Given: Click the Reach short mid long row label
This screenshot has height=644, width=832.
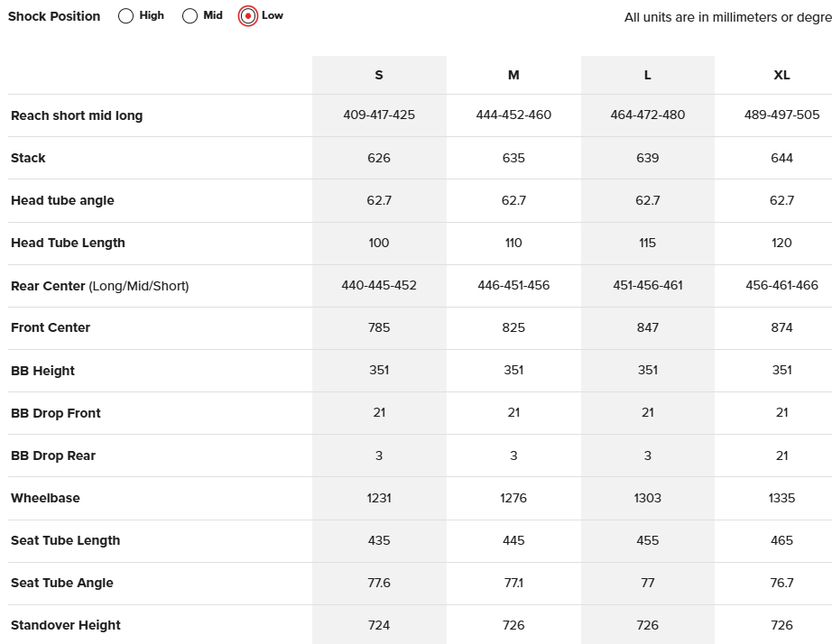Looking at the screenshot, I should pos(77,115).
